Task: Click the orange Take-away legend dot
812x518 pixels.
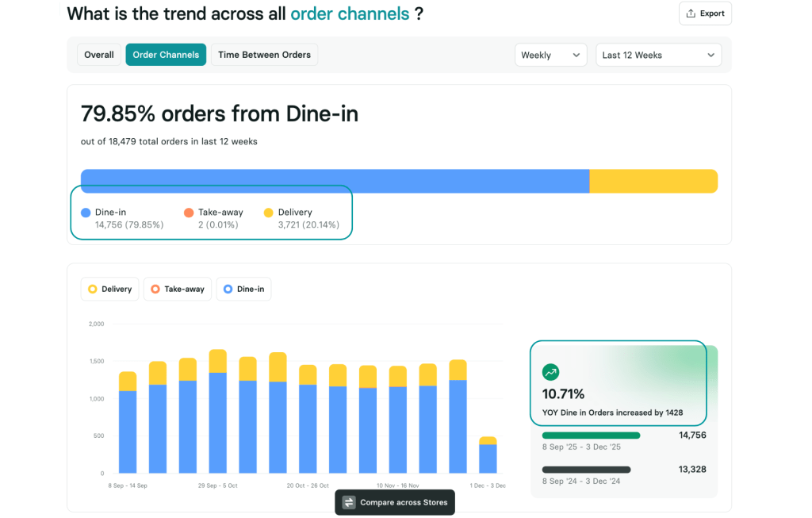Action: tap(189, 212)
